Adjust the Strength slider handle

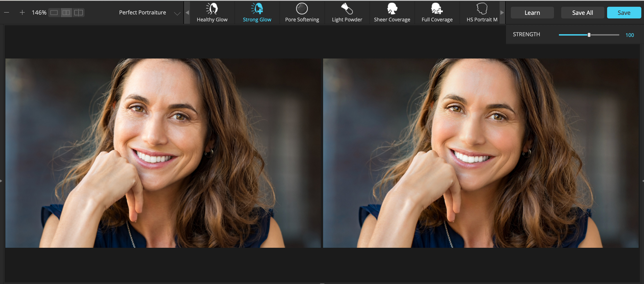tap(589, 35)
